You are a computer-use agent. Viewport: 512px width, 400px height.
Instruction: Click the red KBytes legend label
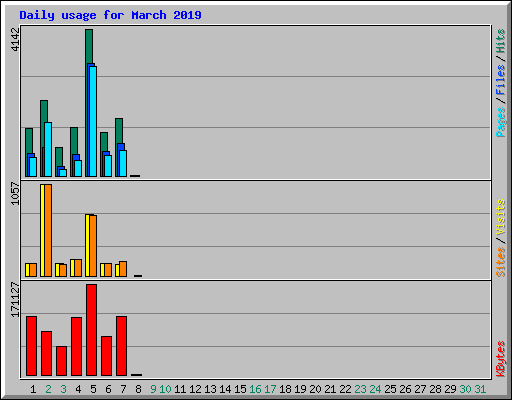(x=501, y=359)
